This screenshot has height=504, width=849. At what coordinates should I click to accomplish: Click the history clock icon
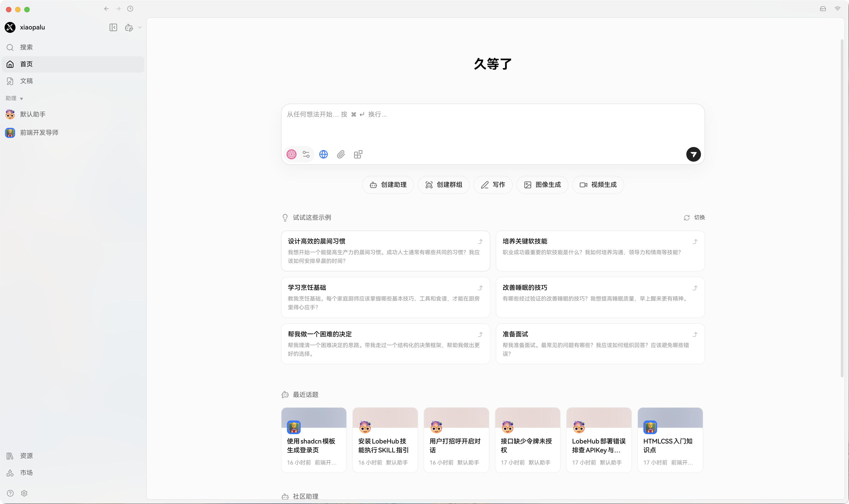(130, 9)
